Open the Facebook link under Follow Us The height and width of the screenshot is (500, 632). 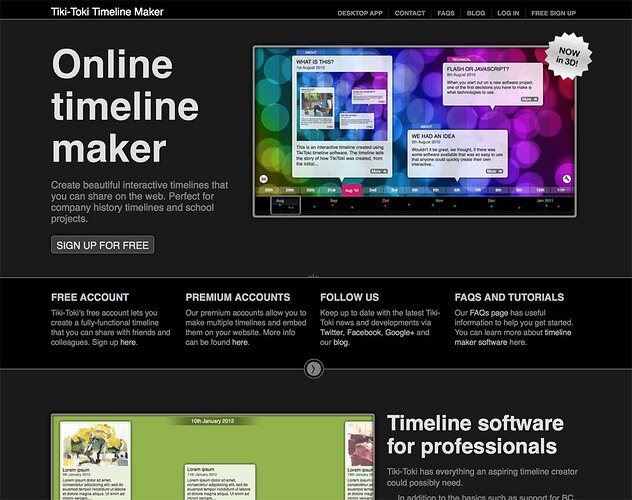(364, 333)
